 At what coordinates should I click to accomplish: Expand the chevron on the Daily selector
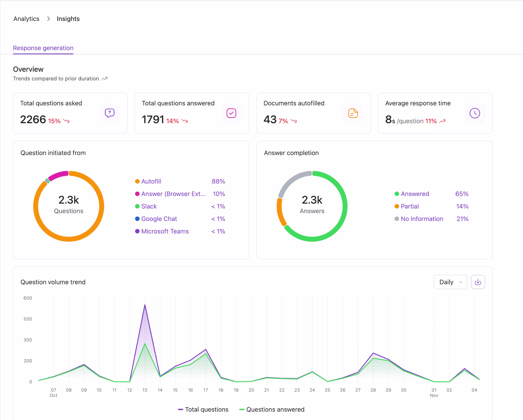pyautogui.click(x=460, y=282)
